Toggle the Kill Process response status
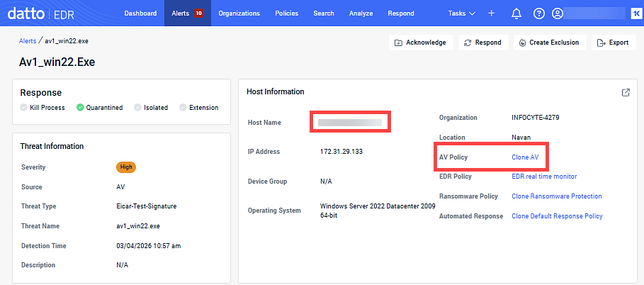Image resolution: width=644 pixels, height=285 pixels. pos(43,108)
